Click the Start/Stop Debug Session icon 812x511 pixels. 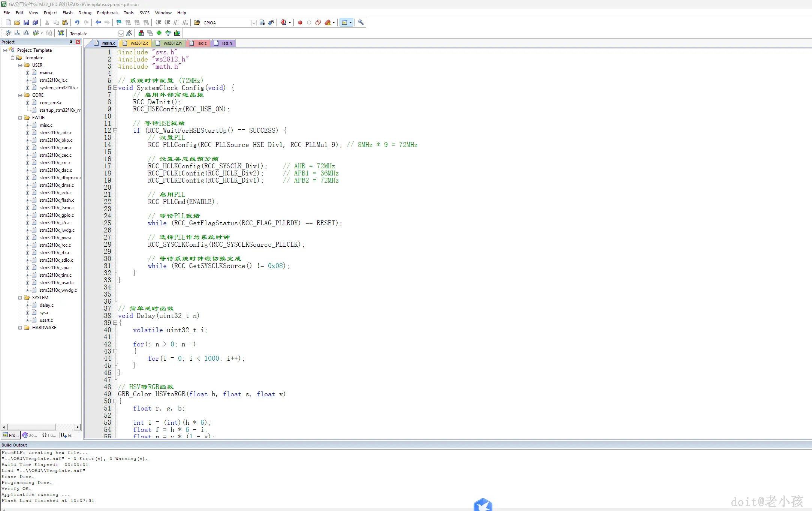pos(284,22)
